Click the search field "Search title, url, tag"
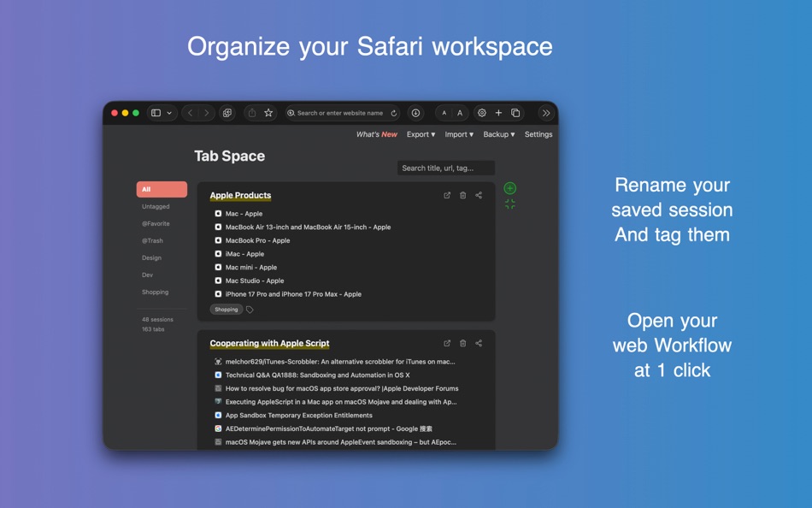Image resolution: width=812 pixels, height=508 pixels. 445,168
